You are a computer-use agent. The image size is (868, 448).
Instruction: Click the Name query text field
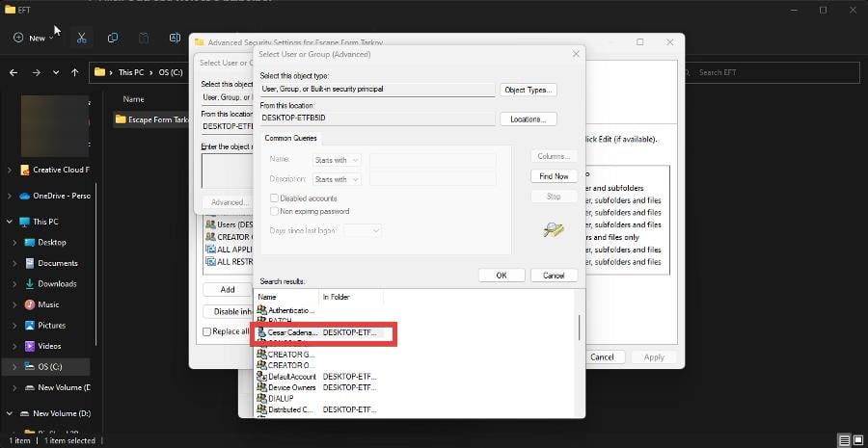[432, 160]
